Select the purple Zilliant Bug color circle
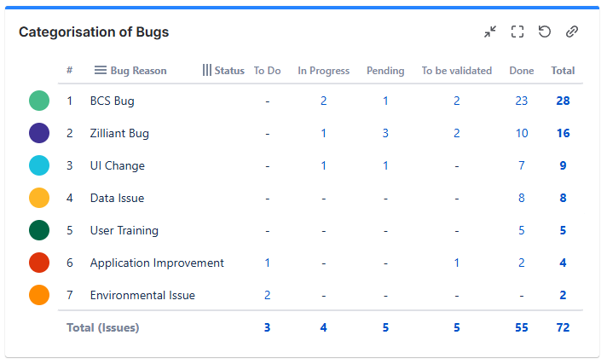The image size is (607, 364). coord(39,133)
